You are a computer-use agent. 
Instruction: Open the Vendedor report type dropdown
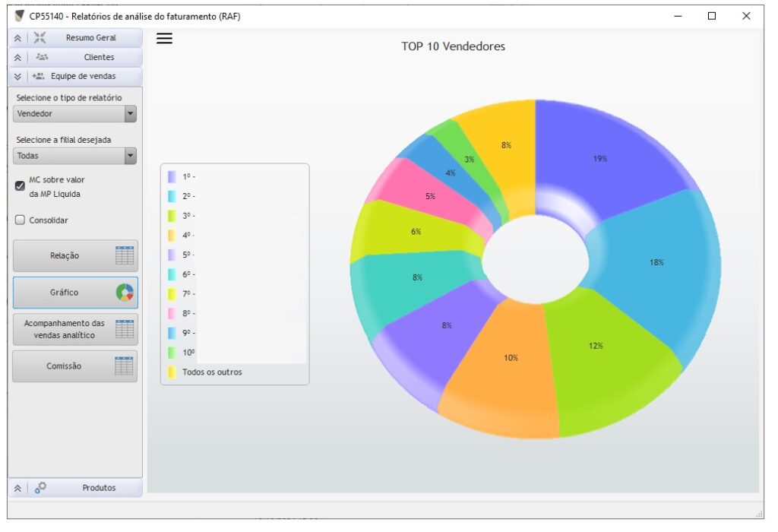pyautogui.click(x=130, y=114)
